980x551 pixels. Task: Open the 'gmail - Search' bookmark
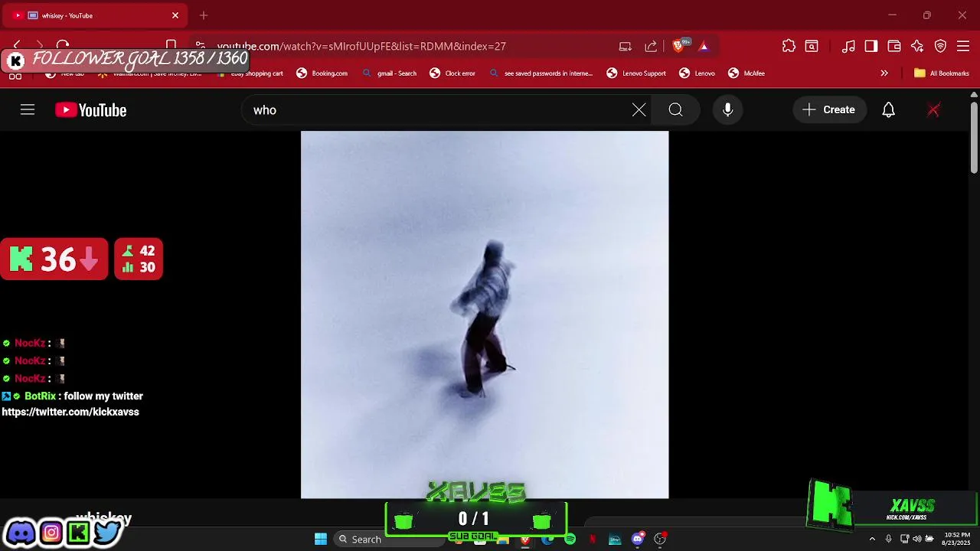pyautogui.click(x=389, y=73)
